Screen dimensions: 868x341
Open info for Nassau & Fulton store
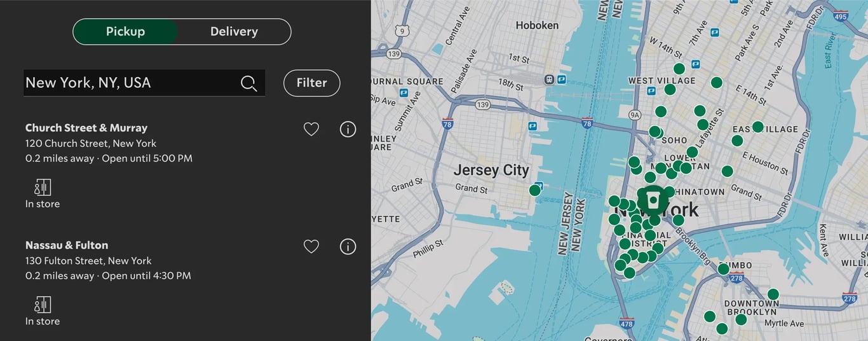(348, 246)
